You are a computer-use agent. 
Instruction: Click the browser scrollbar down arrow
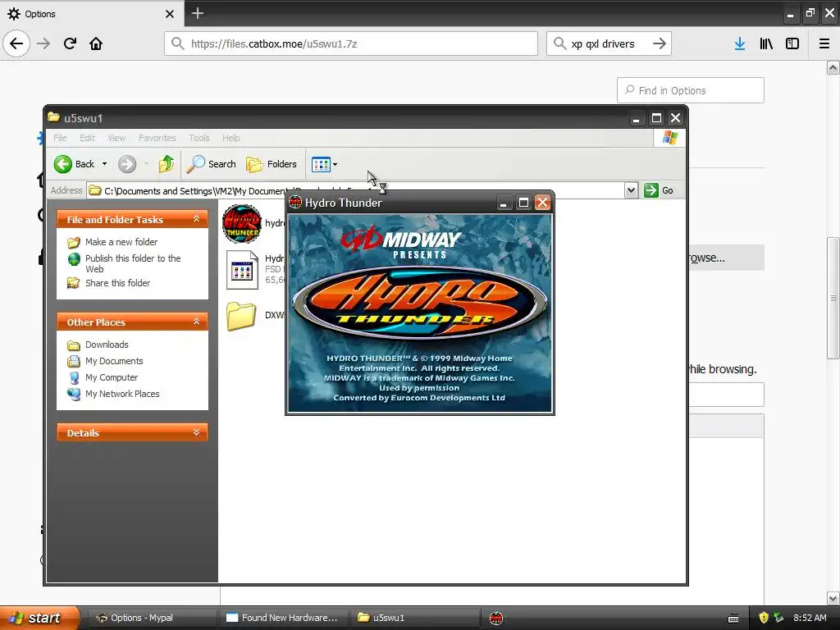point(833,598)
